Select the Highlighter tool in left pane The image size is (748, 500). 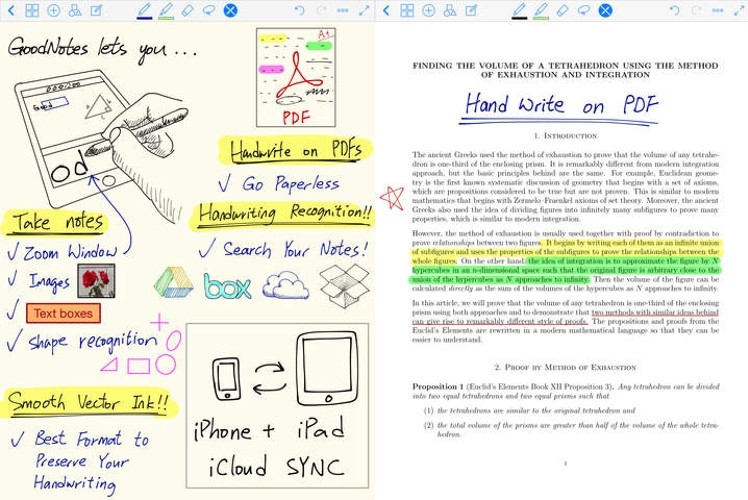[165, 10]
